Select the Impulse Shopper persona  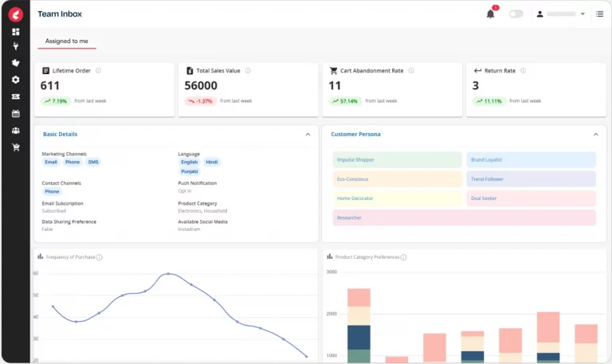[x=398, y=159]
